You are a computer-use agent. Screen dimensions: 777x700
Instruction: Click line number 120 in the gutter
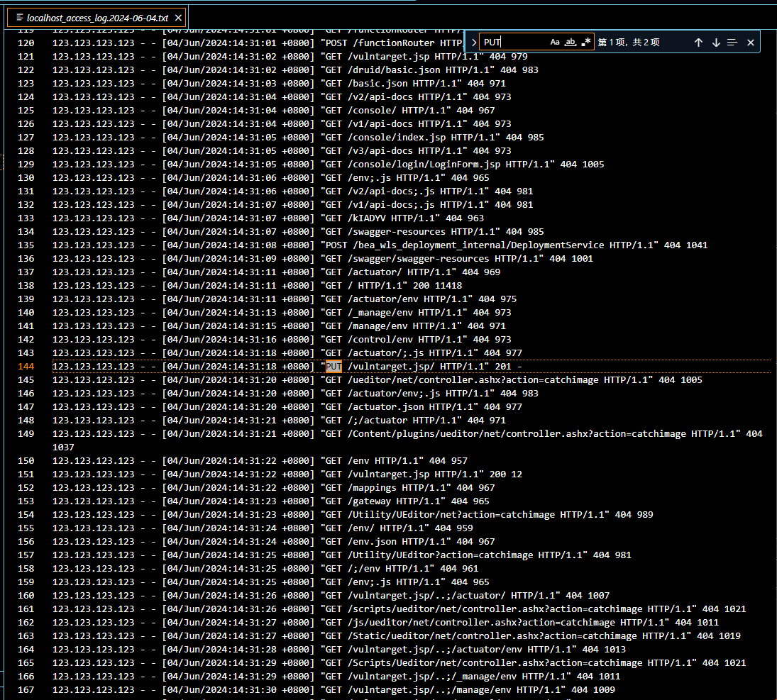(26, 43)
